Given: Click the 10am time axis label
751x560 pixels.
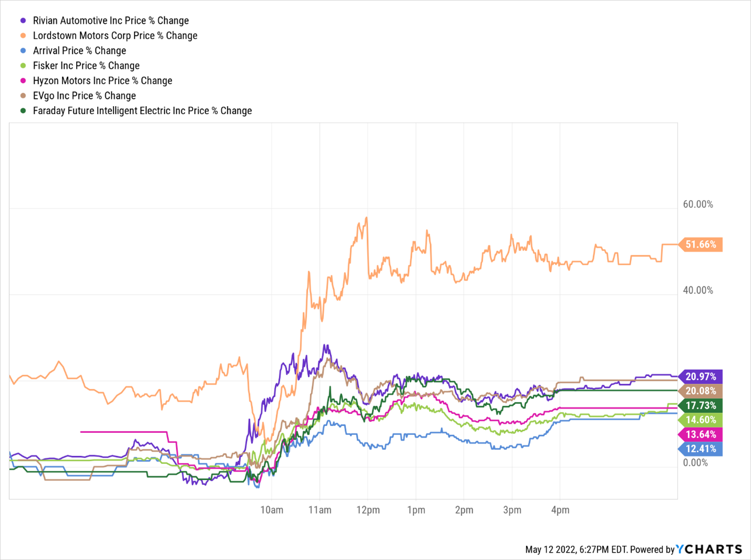Looking at the screenshot, I should click(x=272, y=510).
